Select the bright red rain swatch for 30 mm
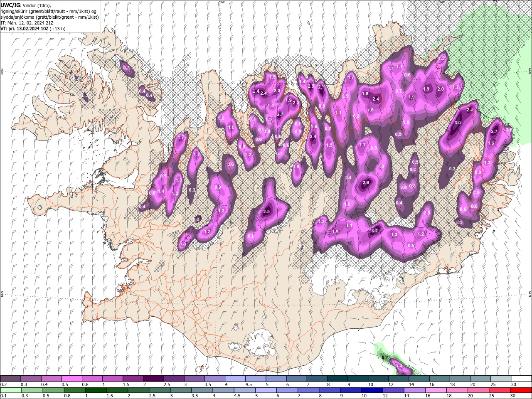This screenshot has width=532, height=399. click(520, 390)
